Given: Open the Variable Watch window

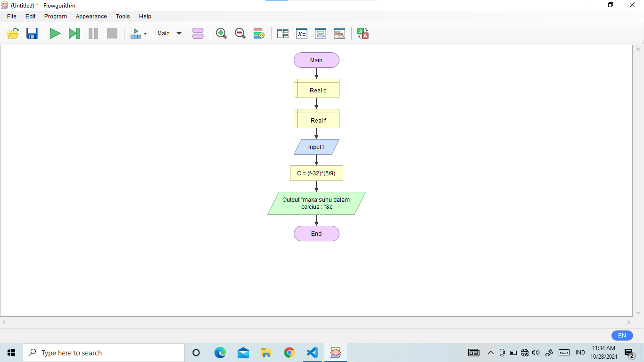Looking at the screenshot, I should (301, 33).
